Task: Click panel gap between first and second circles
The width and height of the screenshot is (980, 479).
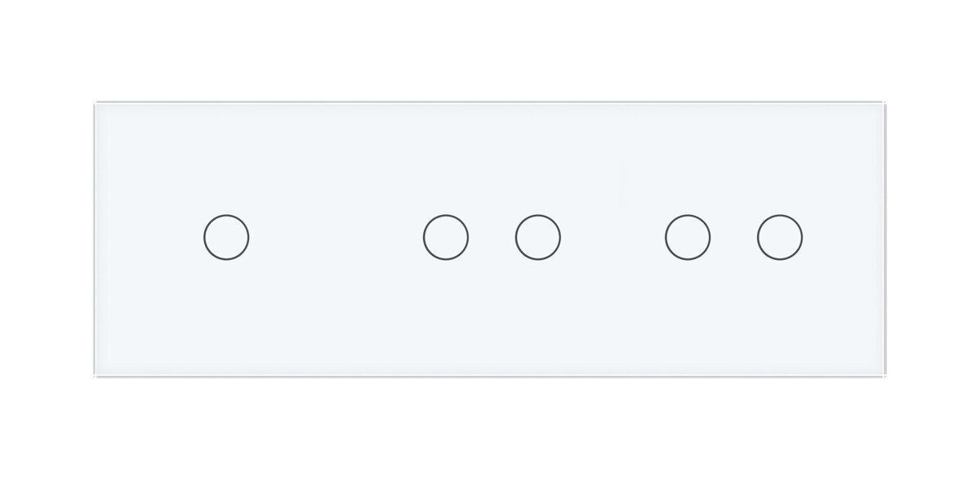Action: (336, 238)
